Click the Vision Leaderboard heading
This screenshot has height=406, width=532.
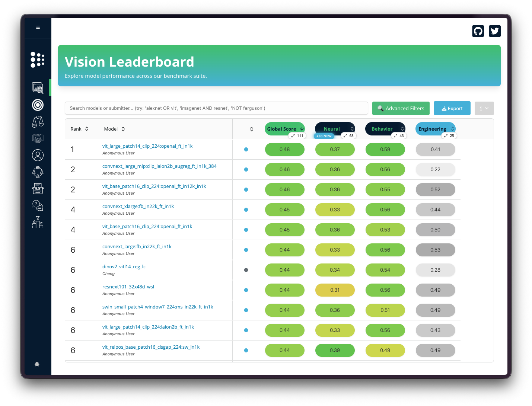pos(130,62)
